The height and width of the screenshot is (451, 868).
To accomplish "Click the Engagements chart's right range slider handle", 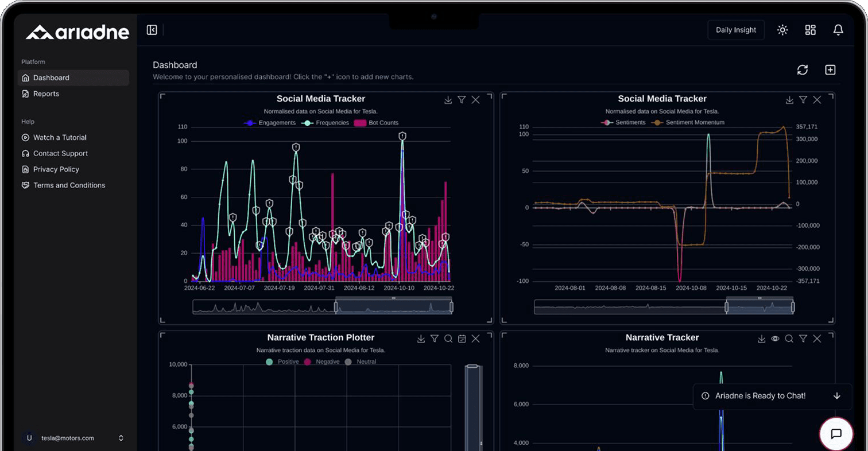I will point(451,307).
